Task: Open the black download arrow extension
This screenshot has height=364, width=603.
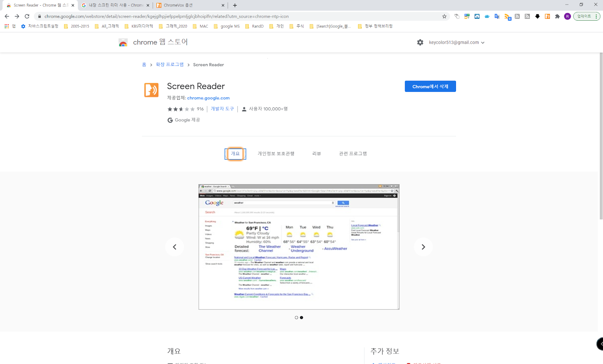Action: (x=537, y=16)
